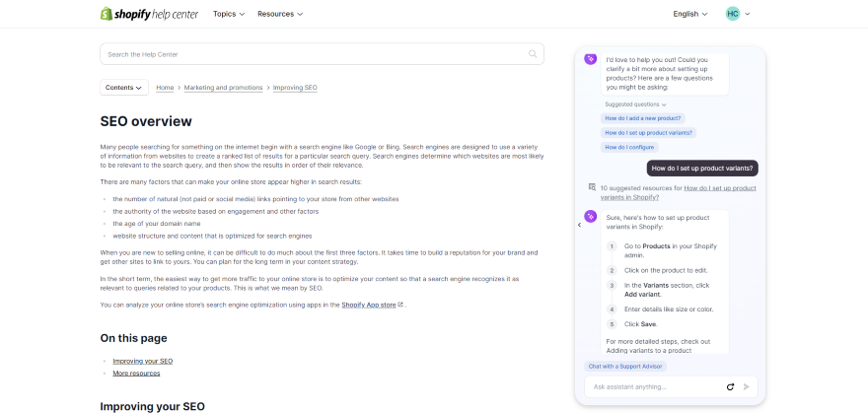Click the 'Improving your SEO' section heading

[x=152, y=407]
